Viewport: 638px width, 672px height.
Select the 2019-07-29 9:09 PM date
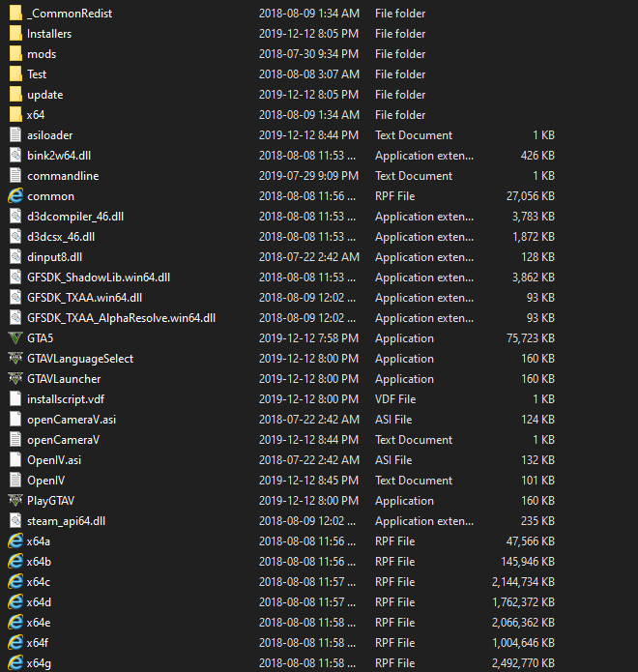[x=308, y=176]
